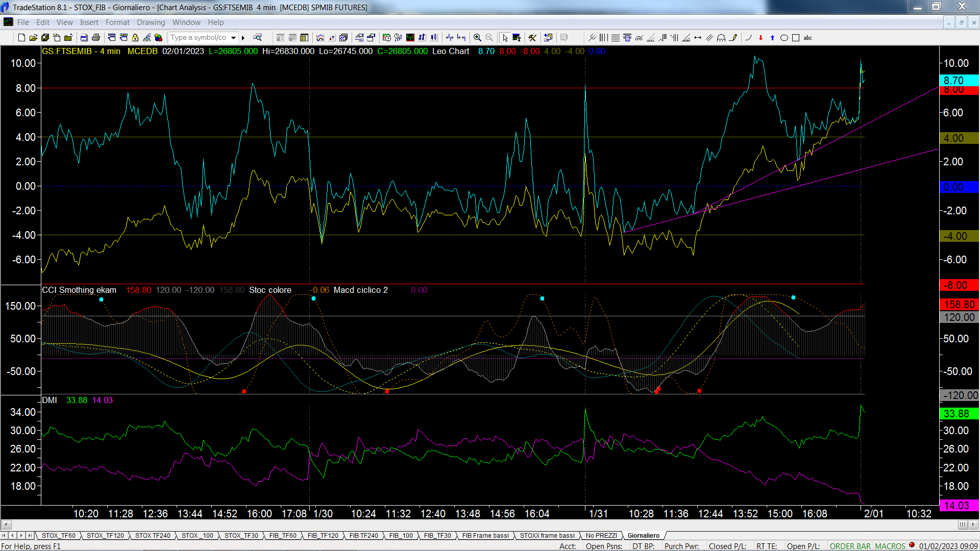
Task: Open the hammer tools icon
Action: pos(532,38)
